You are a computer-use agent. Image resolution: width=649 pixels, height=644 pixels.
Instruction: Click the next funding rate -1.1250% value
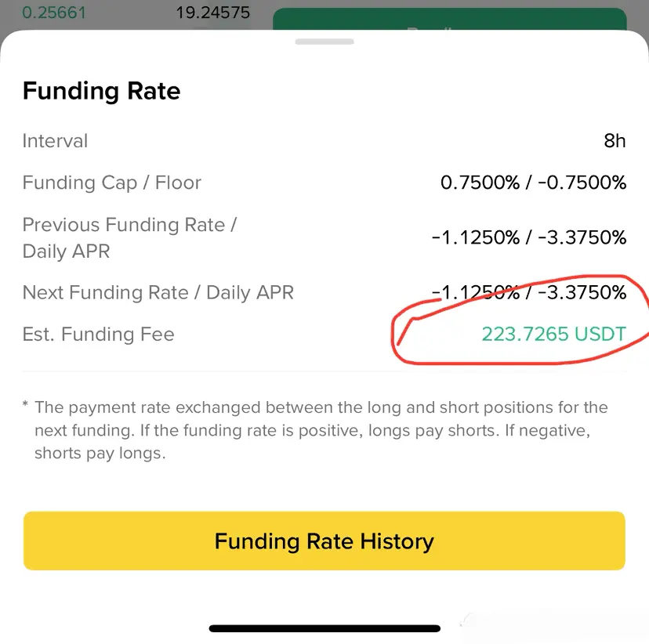point(475,293)
